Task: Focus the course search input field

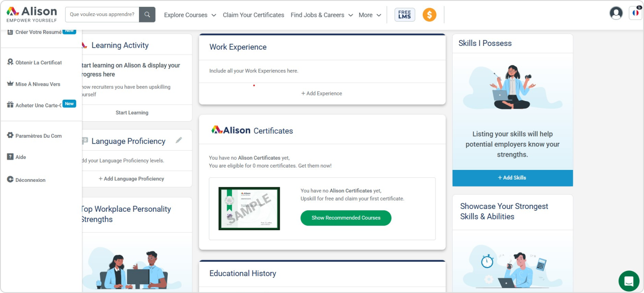Action: click(x=102, y=15)
